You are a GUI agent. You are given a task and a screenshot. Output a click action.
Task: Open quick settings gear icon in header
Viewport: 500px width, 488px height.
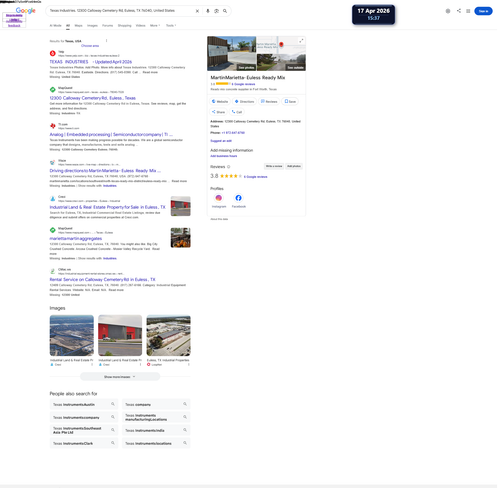coord(448,11)
